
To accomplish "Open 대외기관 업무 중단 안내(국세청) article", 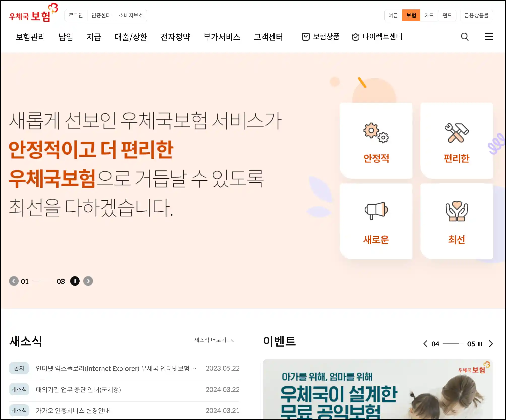I will 78,390.
